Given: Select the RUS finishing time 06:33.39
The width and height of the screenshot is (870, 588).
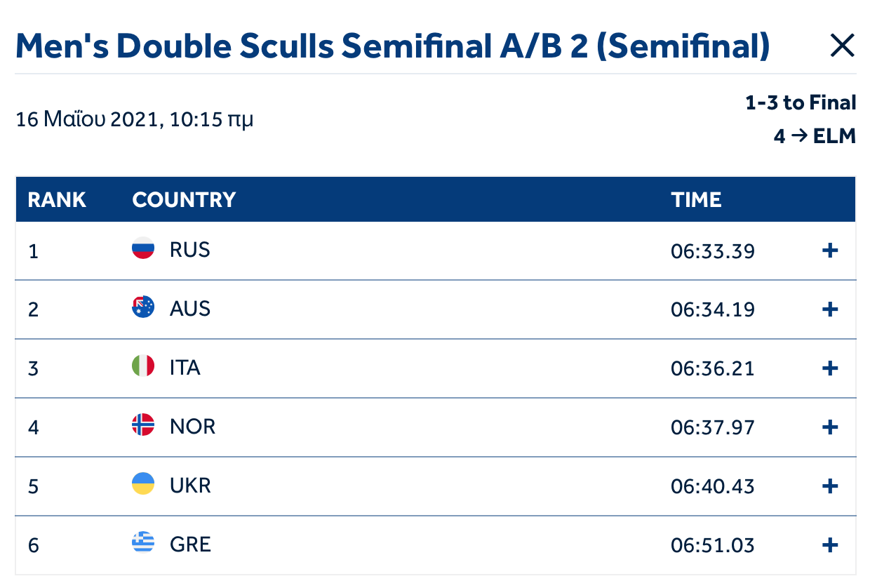Looking at the screenshot, I should 712,250.
